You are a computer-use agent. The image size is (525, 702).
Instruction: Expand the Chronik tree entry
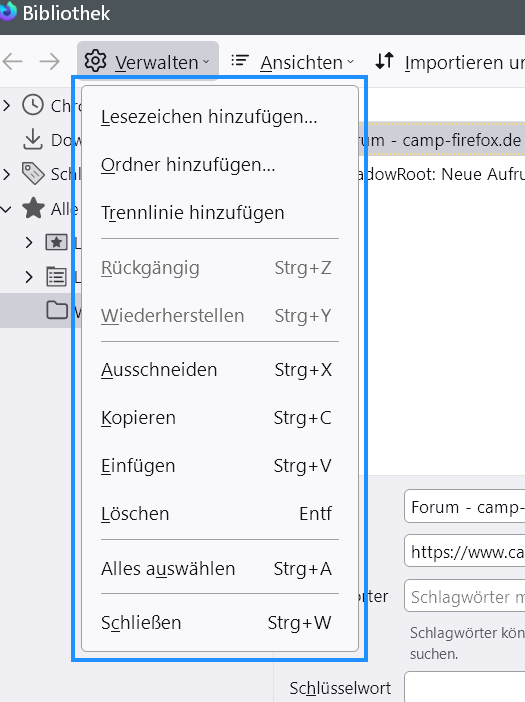pyautogui.click(x=6, y=106)
